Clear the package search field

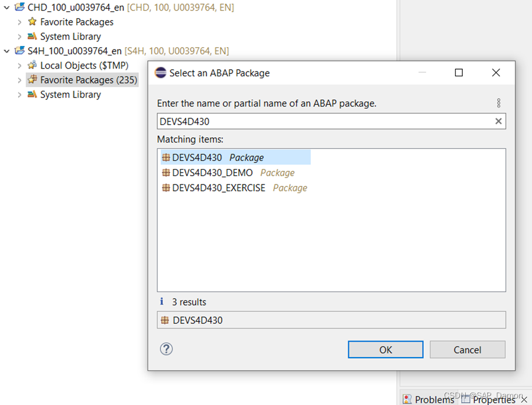click(x=498, y=121)
